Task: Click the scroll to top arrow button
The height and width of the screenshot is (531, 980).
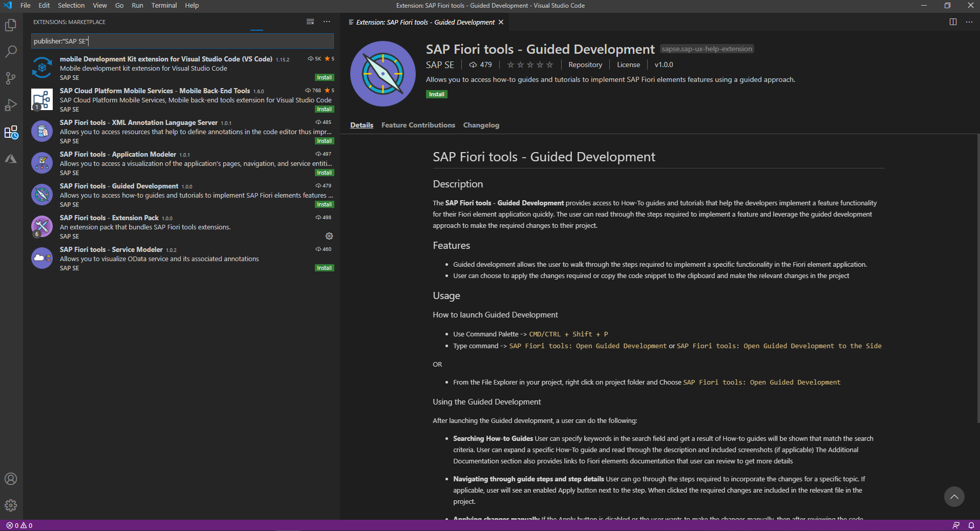Action: point(954,497)
